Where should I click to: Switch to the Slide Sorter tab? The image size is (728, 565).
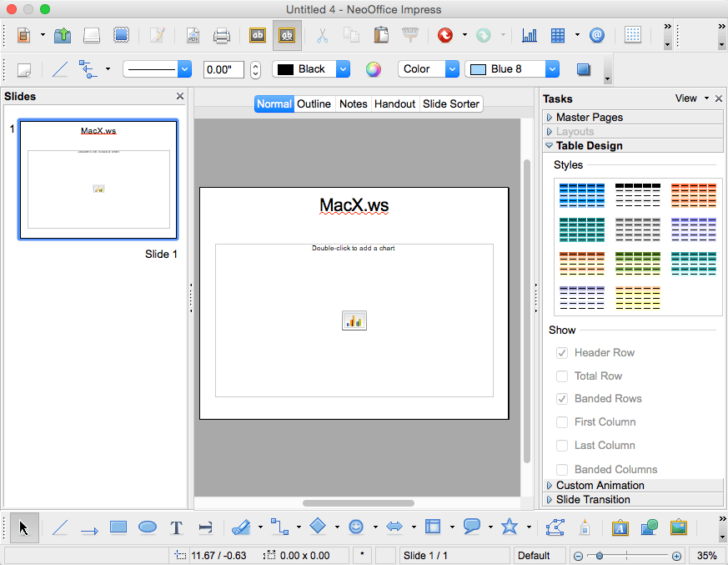pos(451,103)
